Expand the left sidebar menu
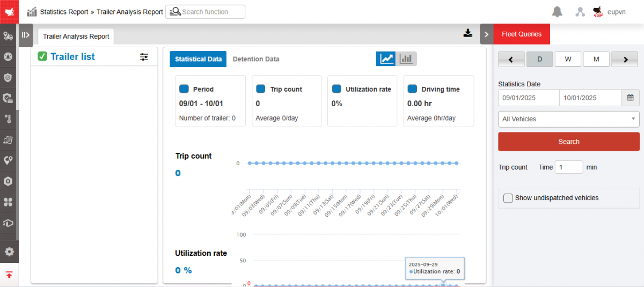The image size is (644, 287). [25, 35]
